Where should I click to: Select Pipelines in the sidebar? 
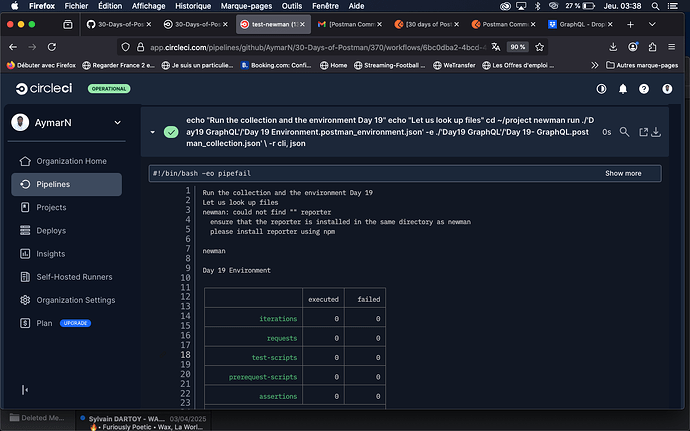point(66,184)
